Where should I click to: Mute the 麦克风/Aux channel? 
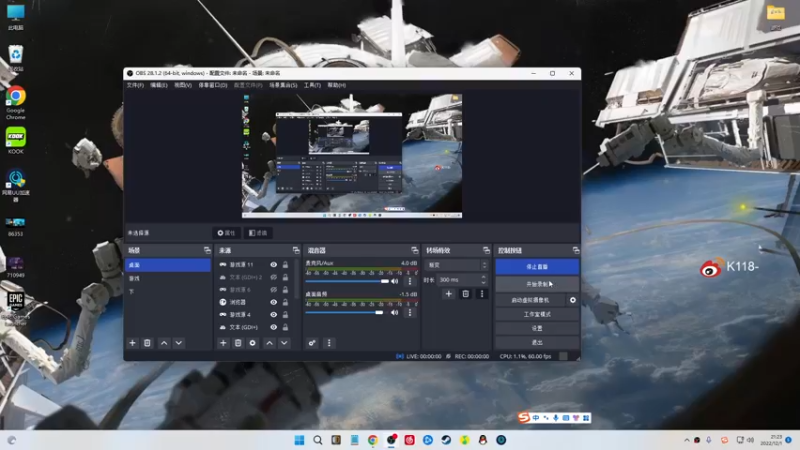pyautogui.click(x=394, y=281)
